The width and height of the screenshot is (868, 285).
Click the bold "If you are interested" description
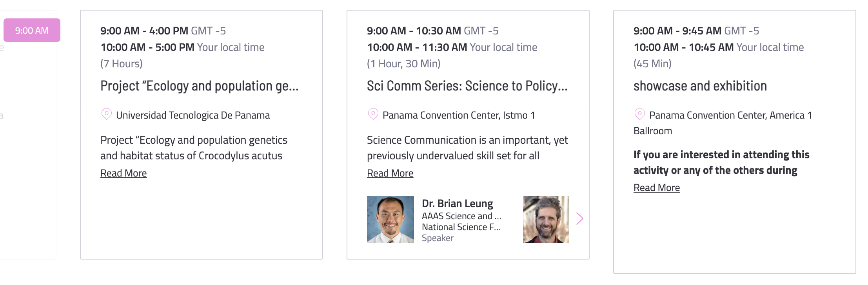click(721, 162)
